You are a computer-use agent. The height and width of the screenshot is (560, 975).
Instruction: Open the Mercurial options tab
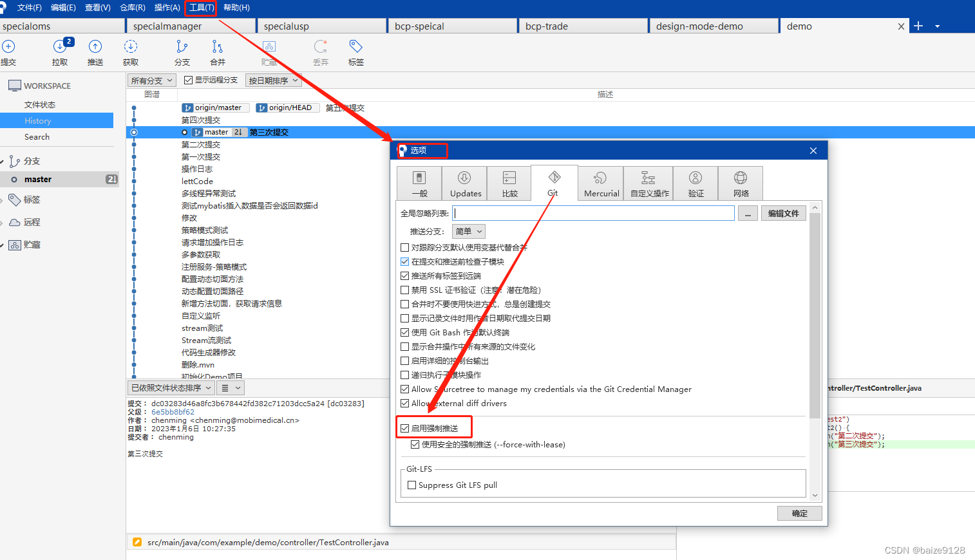(x=601, y=183)
